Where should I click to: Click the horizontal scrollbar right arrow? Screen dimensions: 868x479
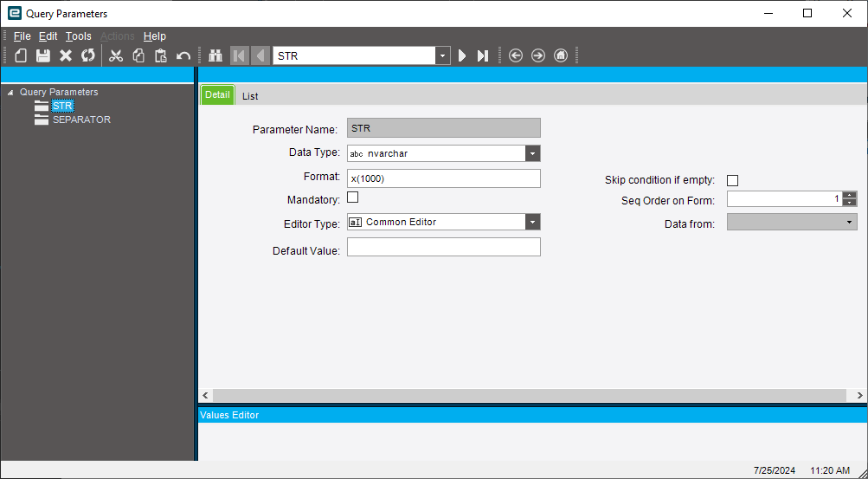point(859,395)
